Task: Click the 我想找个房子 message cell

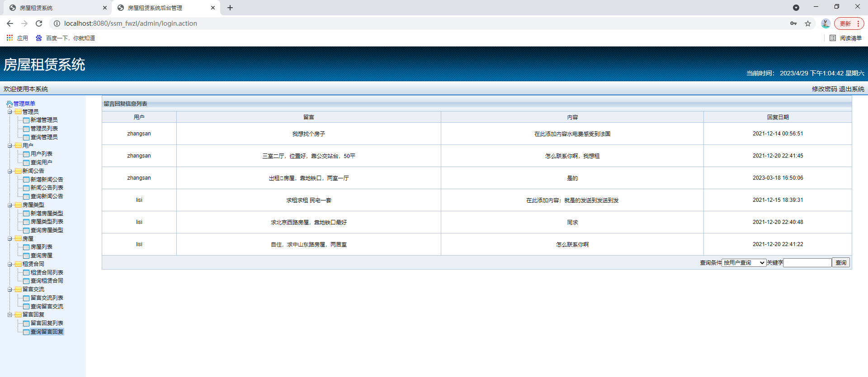Action: click(x=309, y=134)
